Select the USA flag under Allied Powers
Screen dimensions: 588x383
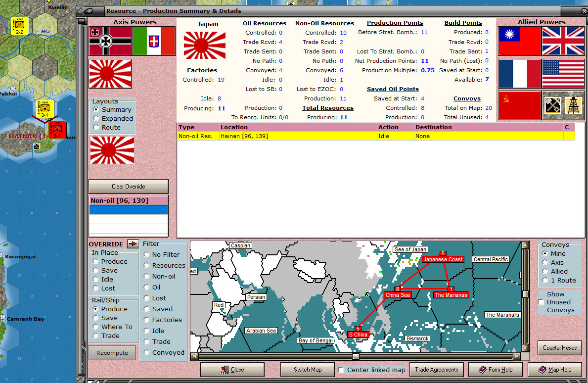[x=563, y=74]
